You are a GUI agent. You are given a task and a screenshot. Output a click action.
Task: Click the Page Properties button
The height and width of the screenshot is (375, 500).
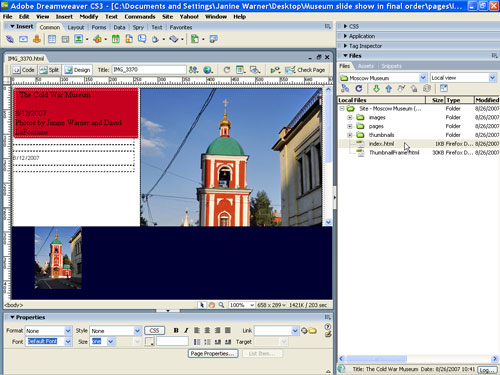pyautogui.click(x=213, y=354)
